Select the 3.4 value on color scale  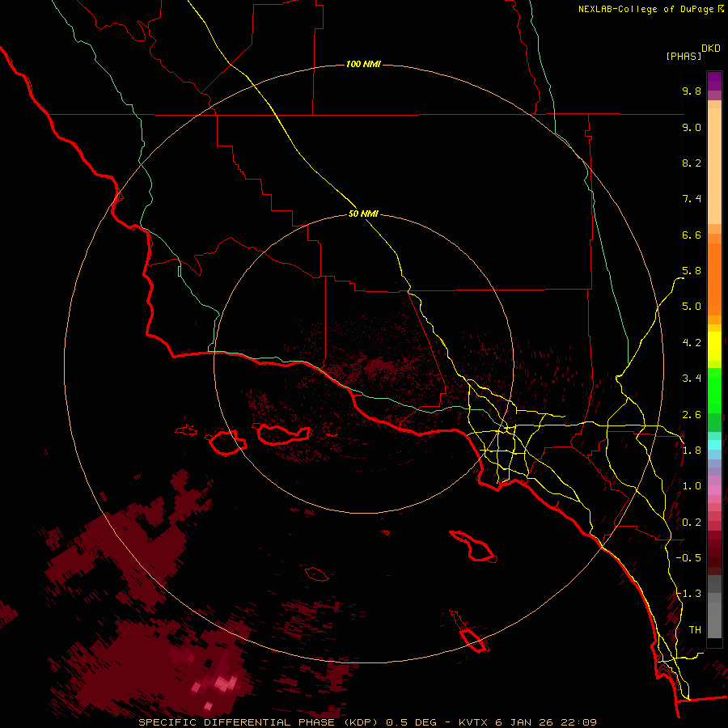pyautogui.click(x=692, y=379)
